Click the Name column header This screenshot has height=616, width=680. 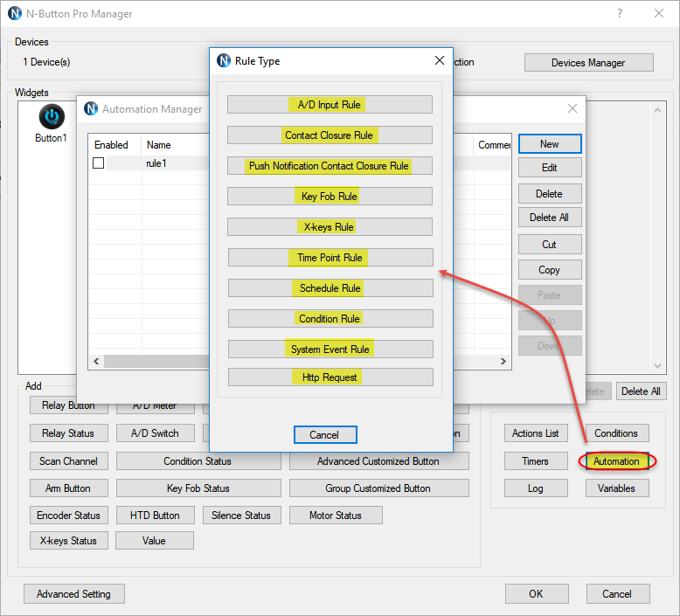click(x=159, y=145)
